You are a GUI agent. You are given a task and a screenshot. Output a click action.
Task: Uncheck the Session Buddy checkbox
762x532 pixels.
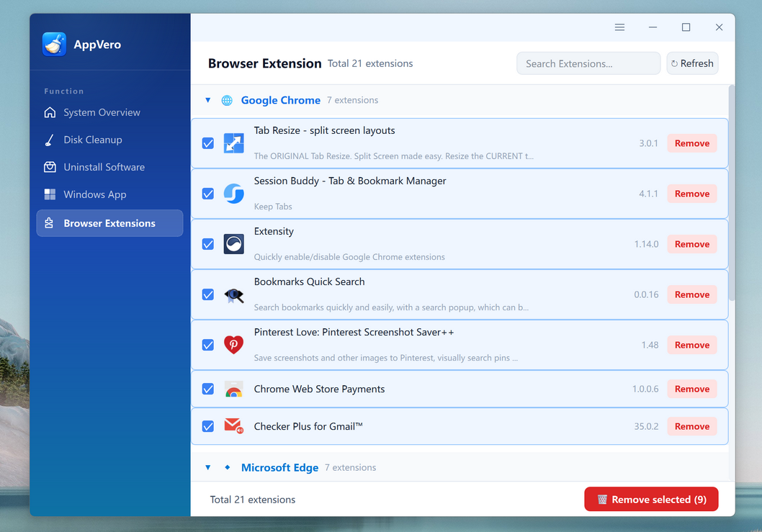tap(208, 194)
